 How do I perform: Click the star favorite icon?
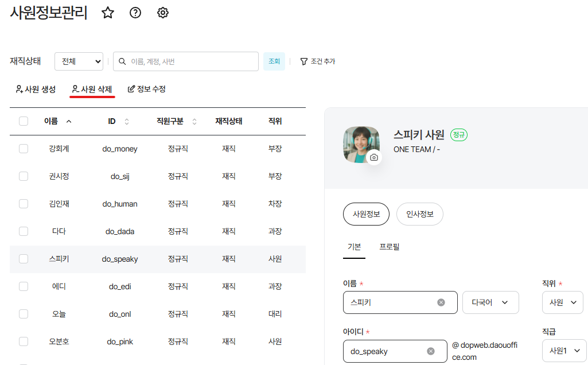pos(108,13)
